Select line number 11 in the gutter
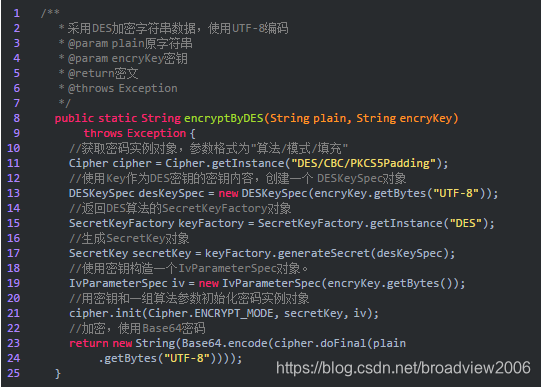This screenshot has height=387, width=541. [13, 163]
